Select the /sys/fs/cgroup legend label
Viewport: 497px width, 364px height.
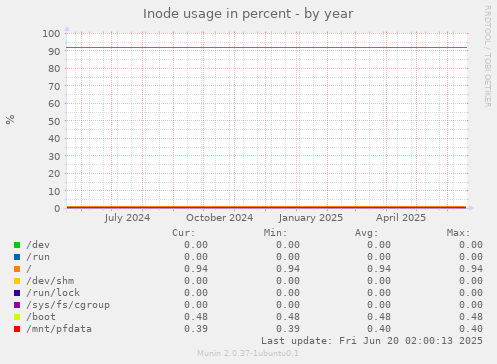68,305
